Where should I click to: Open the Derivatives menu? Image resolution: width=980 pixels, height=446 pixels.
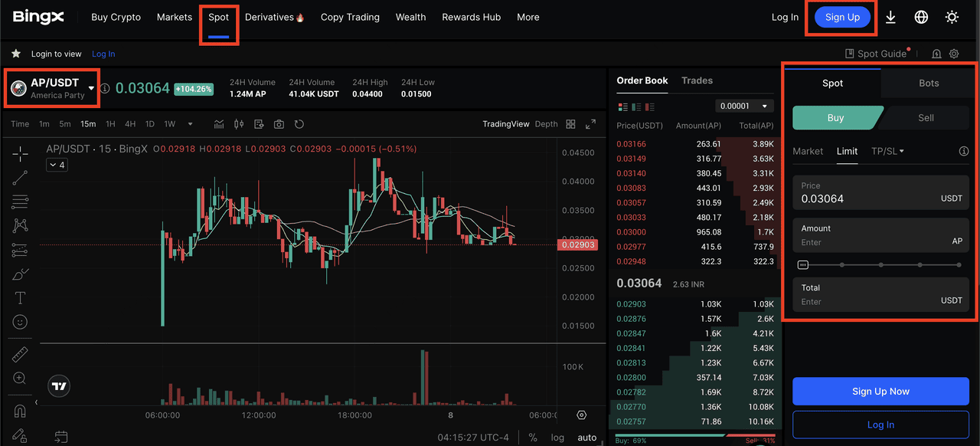point(274,17)
